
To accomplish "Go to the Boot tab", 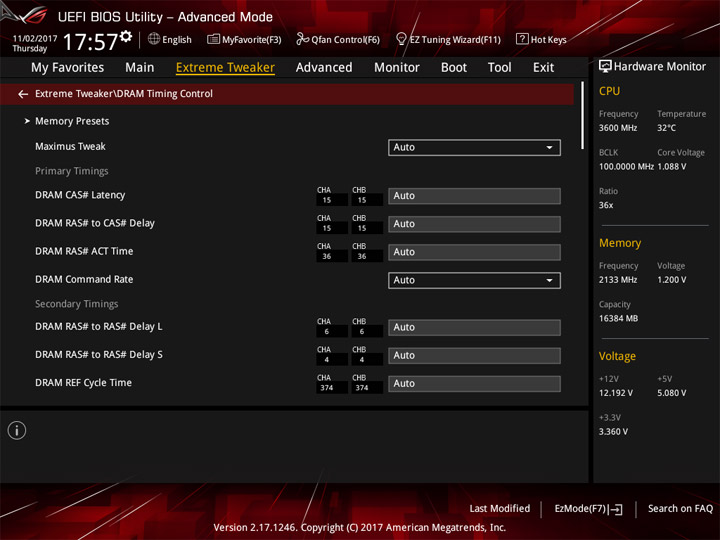I will [454, 68].
